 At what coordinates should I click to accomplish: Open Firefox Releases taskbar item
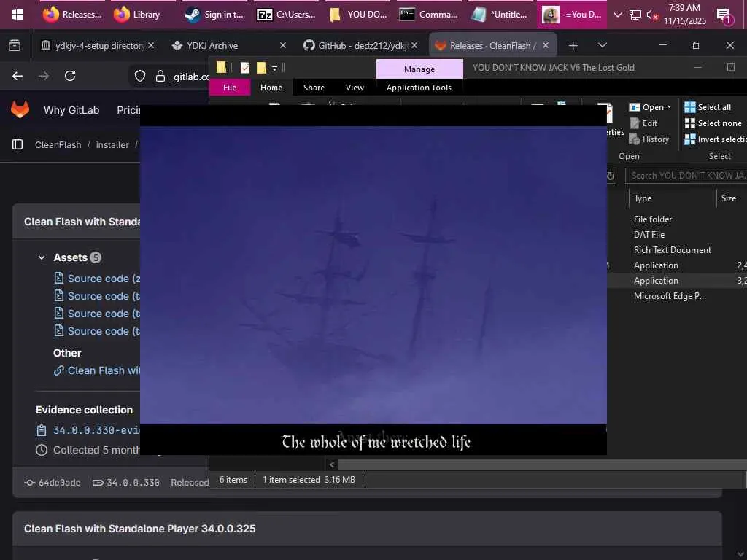72,15
